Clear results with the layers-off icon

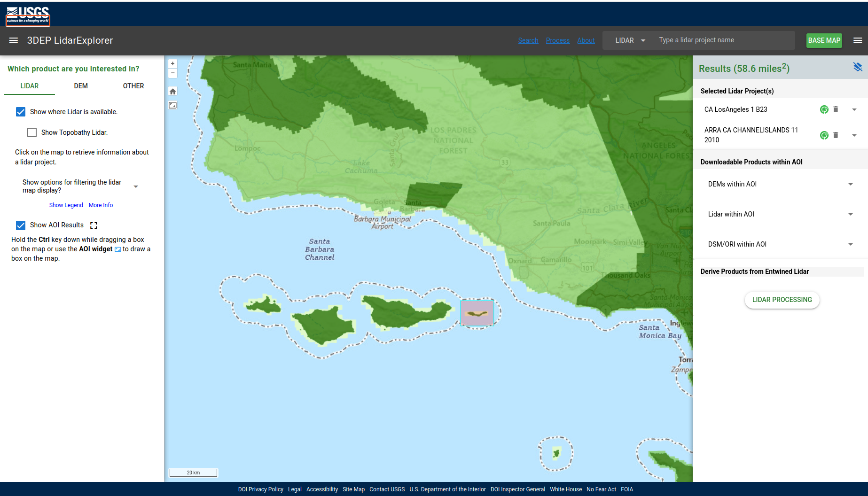point(858,67)
